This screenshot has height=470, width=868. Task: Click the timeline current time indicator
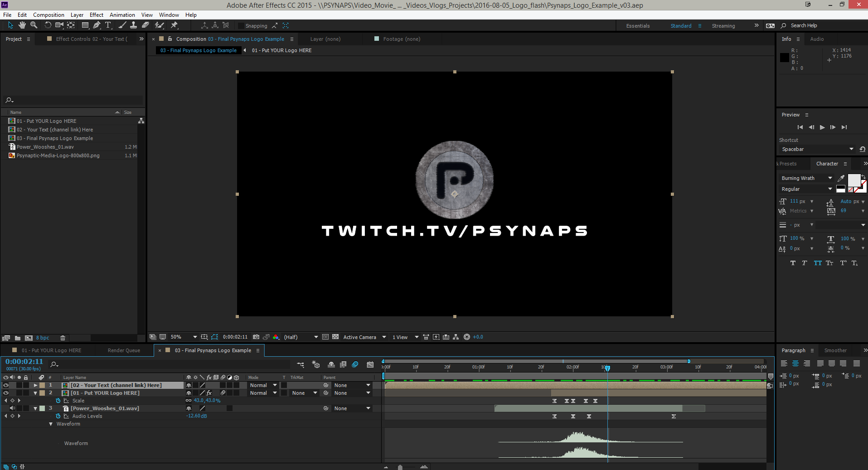tap(607, 368)
